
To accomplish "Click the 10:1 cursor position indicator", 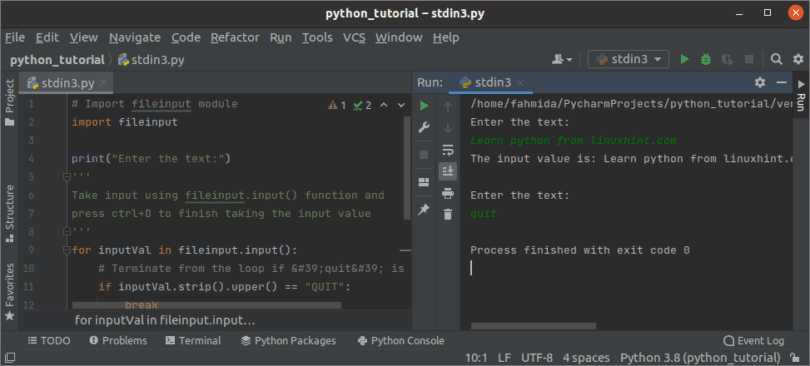I will (476, 358).
